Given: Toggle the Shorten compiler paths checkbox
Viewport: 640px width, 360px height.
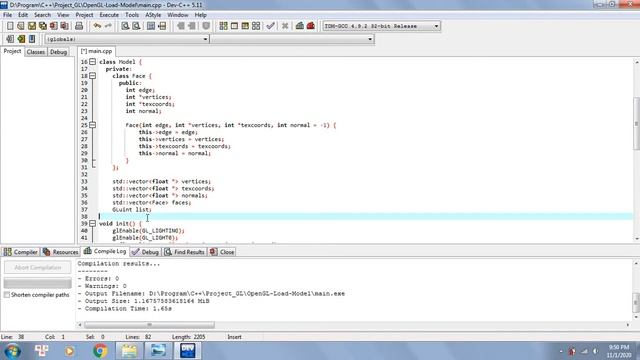Looking at the screenshot, I should pos(7,295).
